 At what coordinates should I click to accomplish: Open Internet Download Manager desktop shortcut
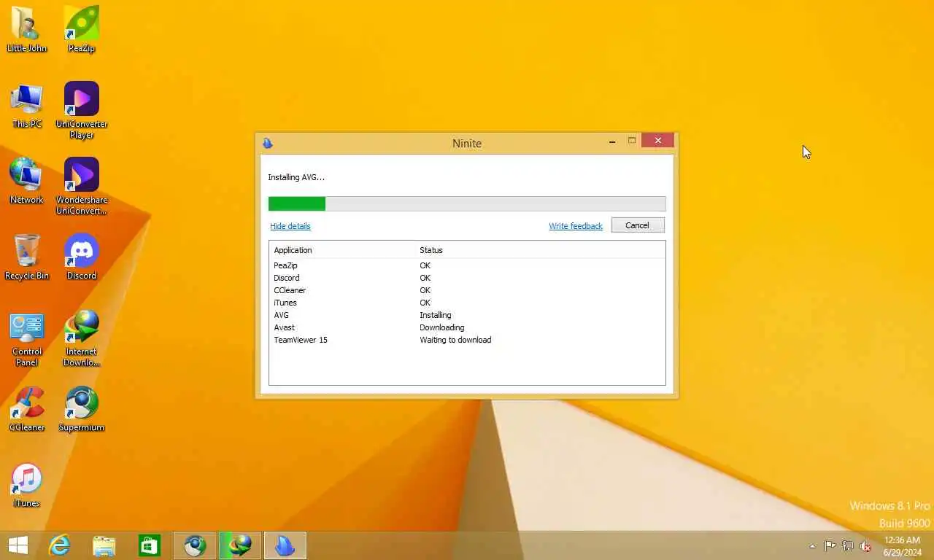[x=82, y=338]
